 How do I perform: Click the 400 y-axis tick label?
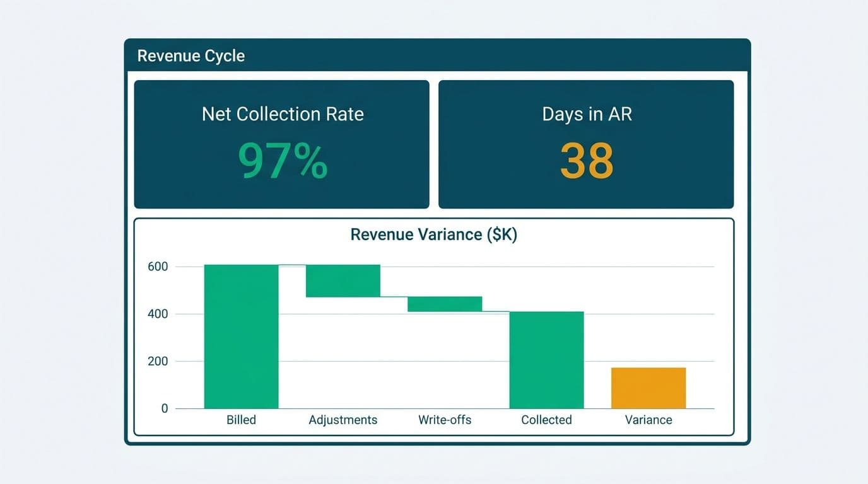coord(158,314)
